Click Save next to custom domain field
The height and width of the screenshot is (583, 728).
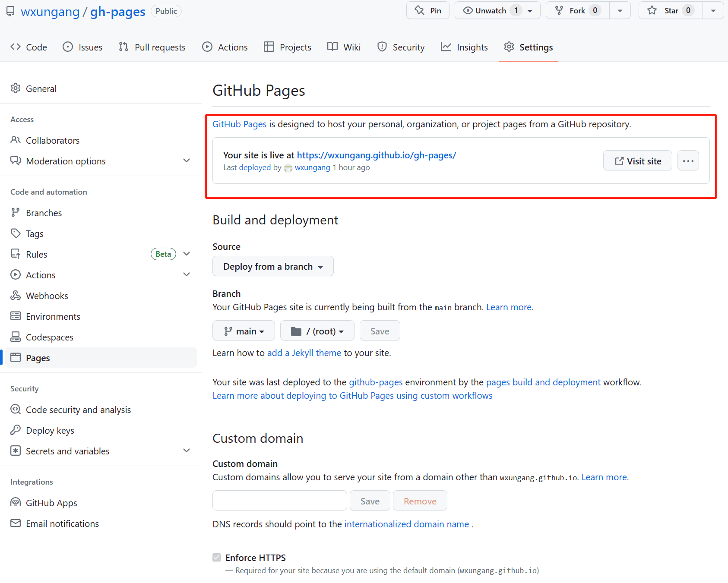pyautogui.click(x=370, y=501)
